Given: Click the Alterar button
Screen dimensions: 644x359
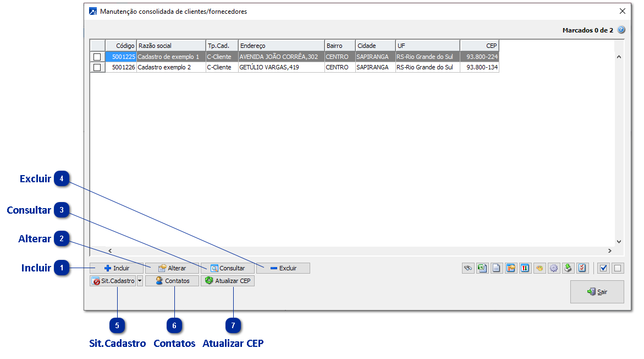Looking at the screenshot, I should [x=172, y=268].
